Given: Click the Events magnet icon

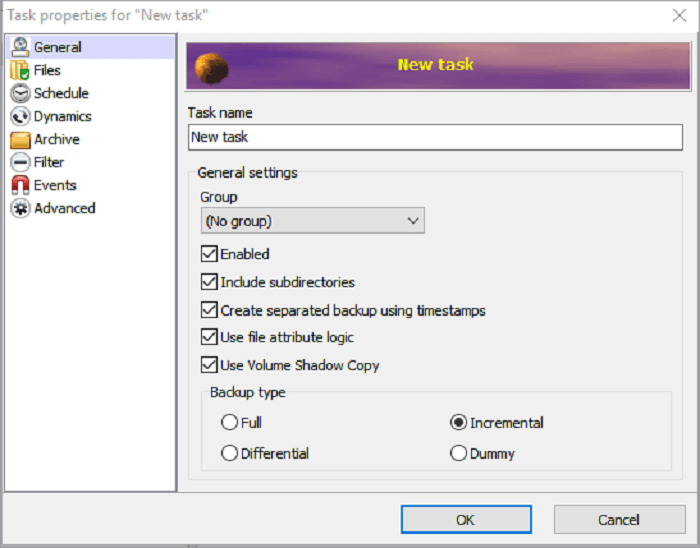Looking at the screenshot, I should click(x=19, y=185).
